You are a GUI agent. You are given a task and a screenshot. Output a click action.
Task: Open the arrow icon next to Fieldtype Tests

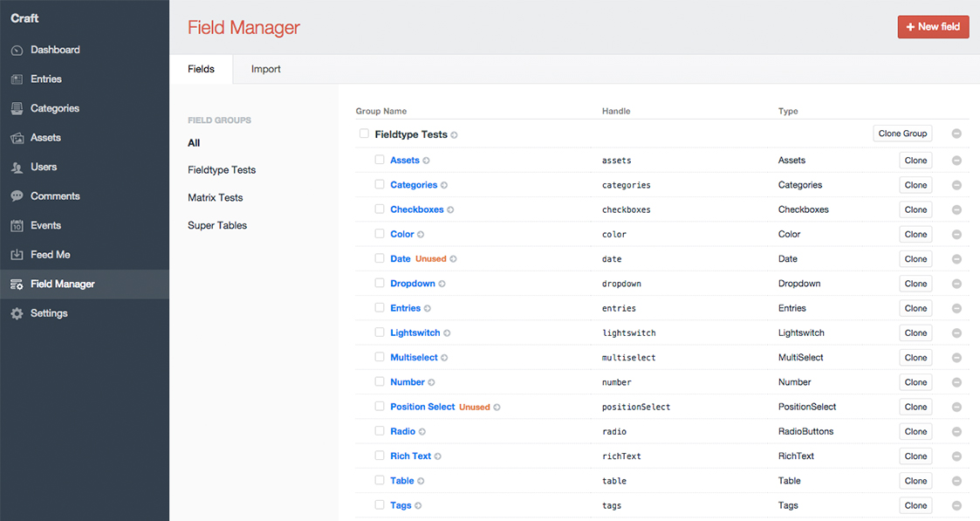coord(455,135)
